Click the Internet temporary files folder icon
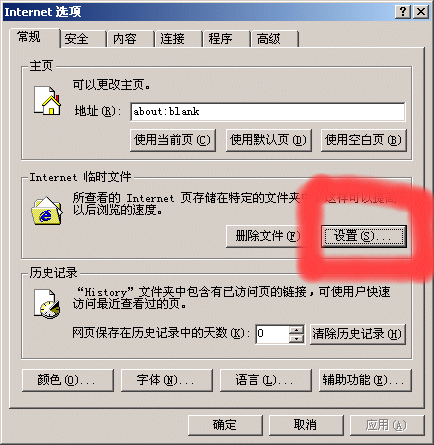 [47, 211]
